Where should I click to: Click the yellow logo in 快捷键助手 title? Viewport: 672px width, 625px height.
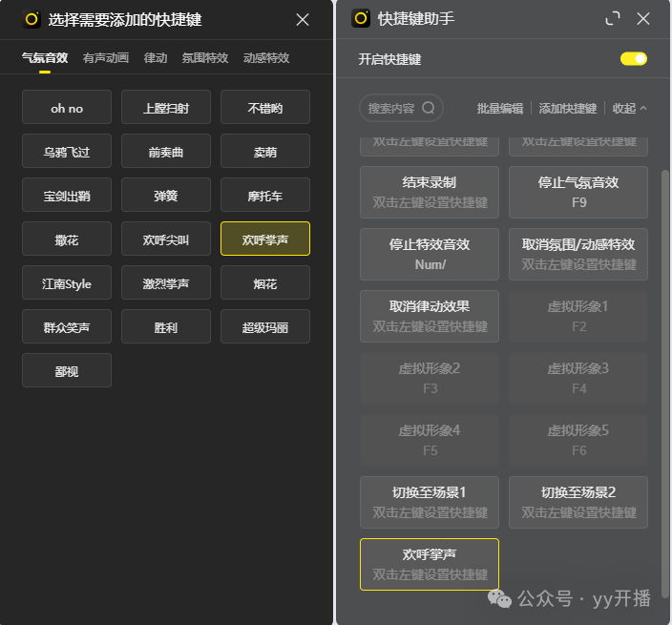[361, 18]
